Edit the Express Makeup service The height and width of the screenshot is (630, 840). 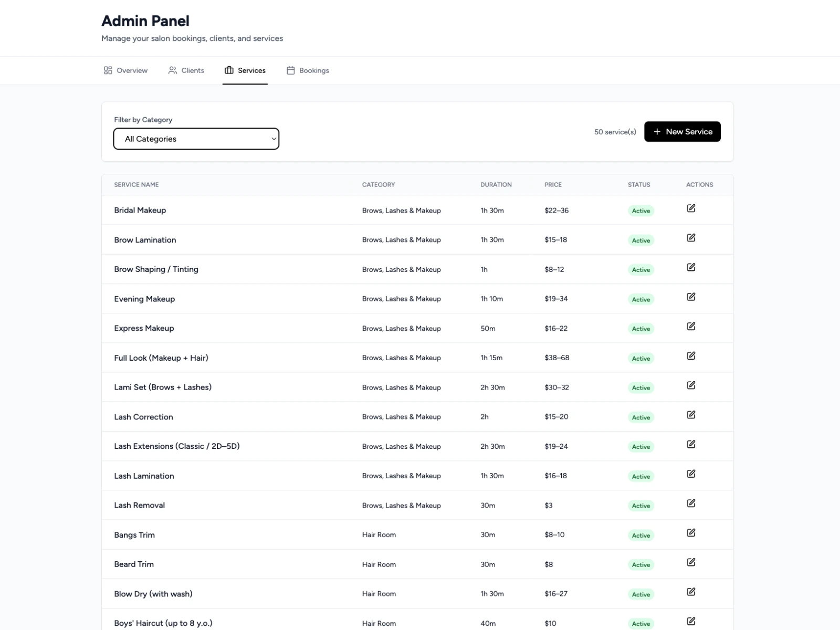[691, 326]
